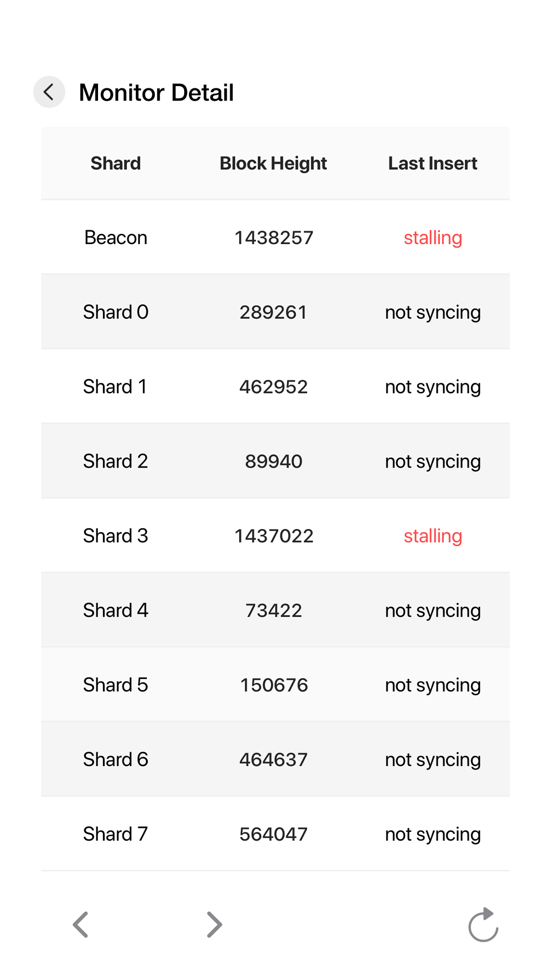
Task: Click block height 1437022
Action: tap(274, 536)
